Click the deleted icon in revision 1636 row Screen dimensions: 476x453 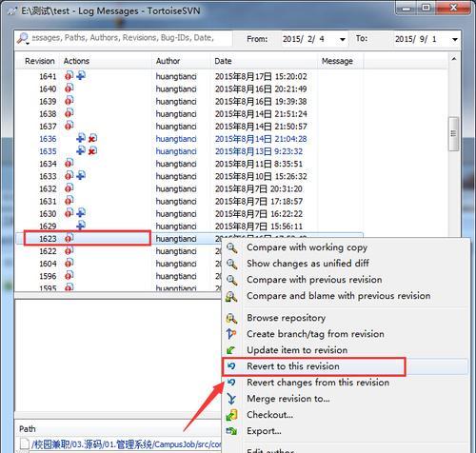click(92, 138)
